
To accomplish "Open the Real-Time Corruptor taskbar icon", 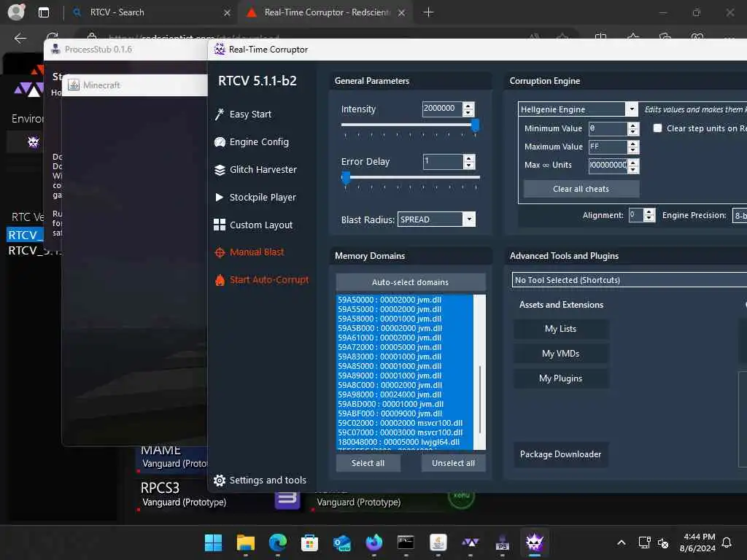I will [x=535, y=542].
